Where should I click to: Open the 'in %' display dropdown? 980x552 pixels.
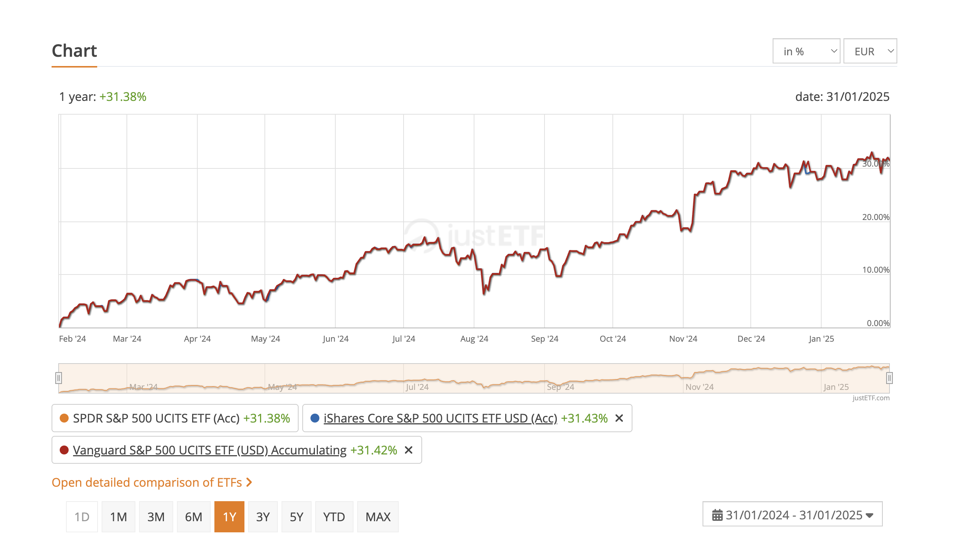tap(806, 51)
